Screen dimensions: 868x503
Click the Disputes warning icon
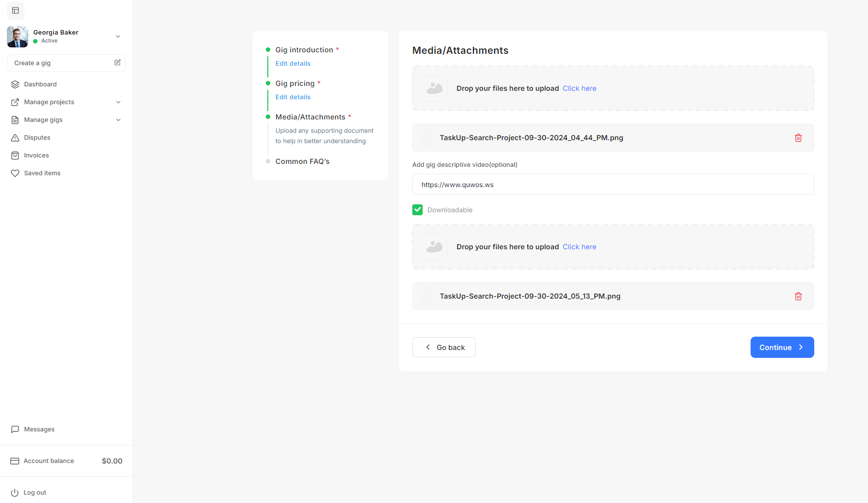[15, 138]
